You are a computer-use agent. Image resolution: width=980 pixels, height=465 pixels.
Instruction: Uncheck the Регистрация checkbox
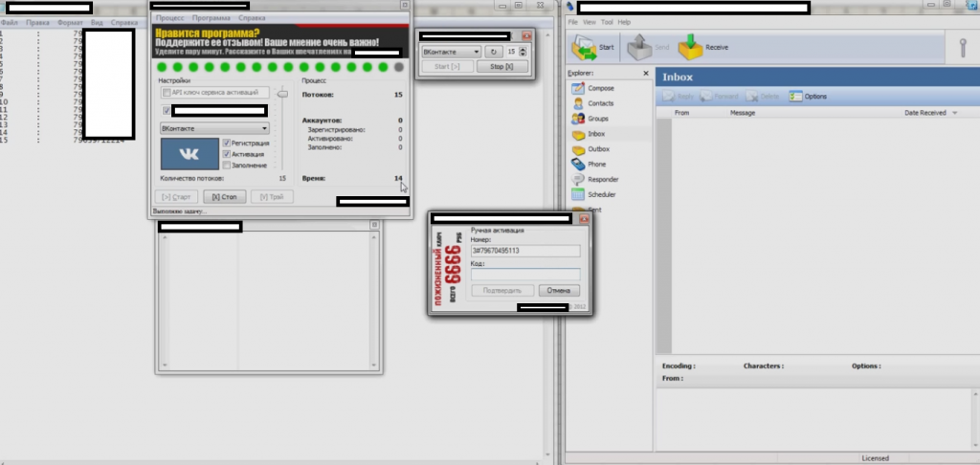point(226,144)
